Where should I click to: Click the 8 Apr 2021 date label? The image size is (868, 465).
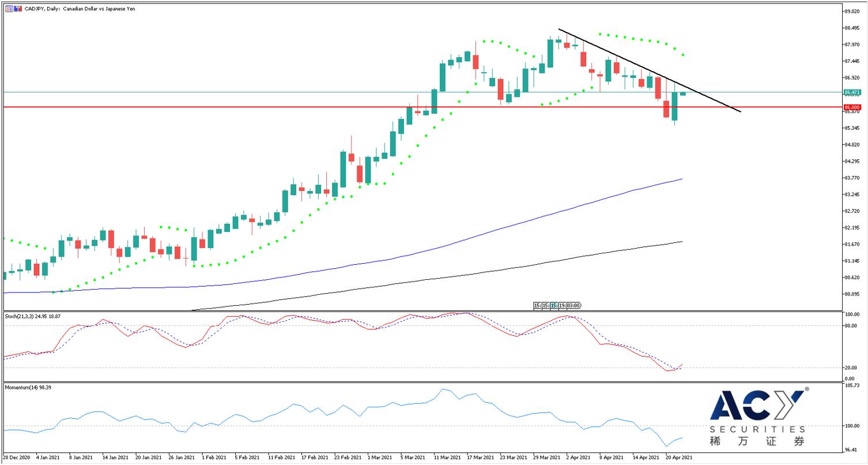[611, 457]
